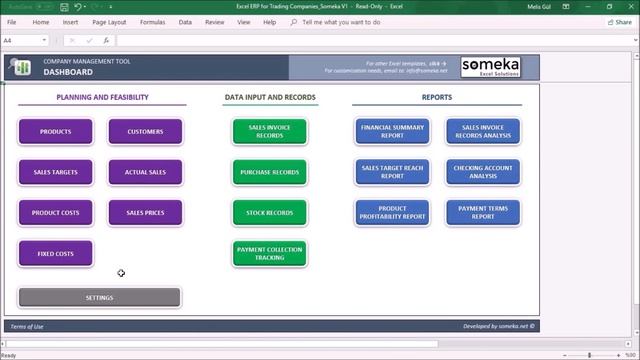Click the zoom in plus icon
The width and height of the screenshot is (640, 360).
point(618,355)
